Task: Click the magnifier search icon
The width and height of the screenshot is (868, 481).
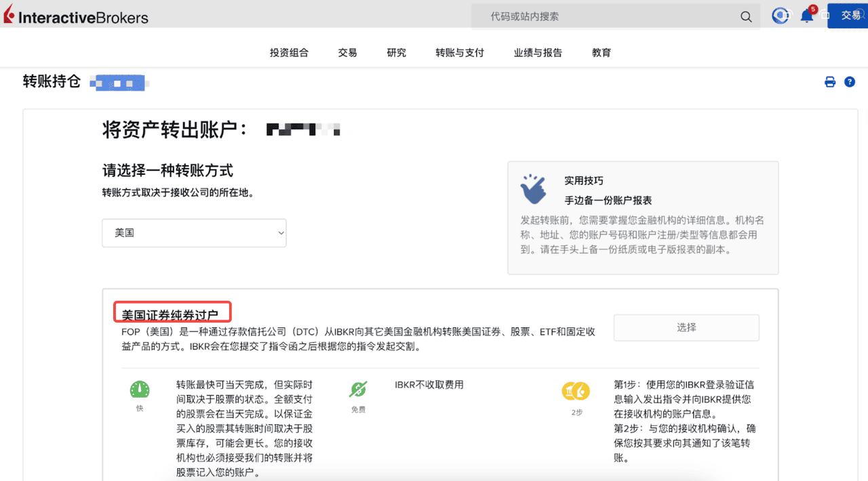Action: (746, 17)
